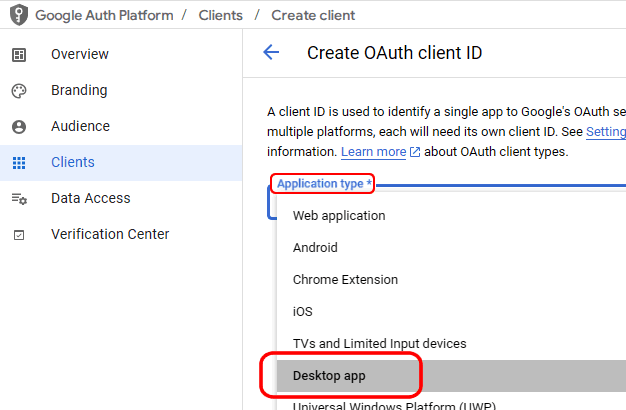
Task: Click the Google Auth Platform shield icon
Action: (x=19, y=15)
